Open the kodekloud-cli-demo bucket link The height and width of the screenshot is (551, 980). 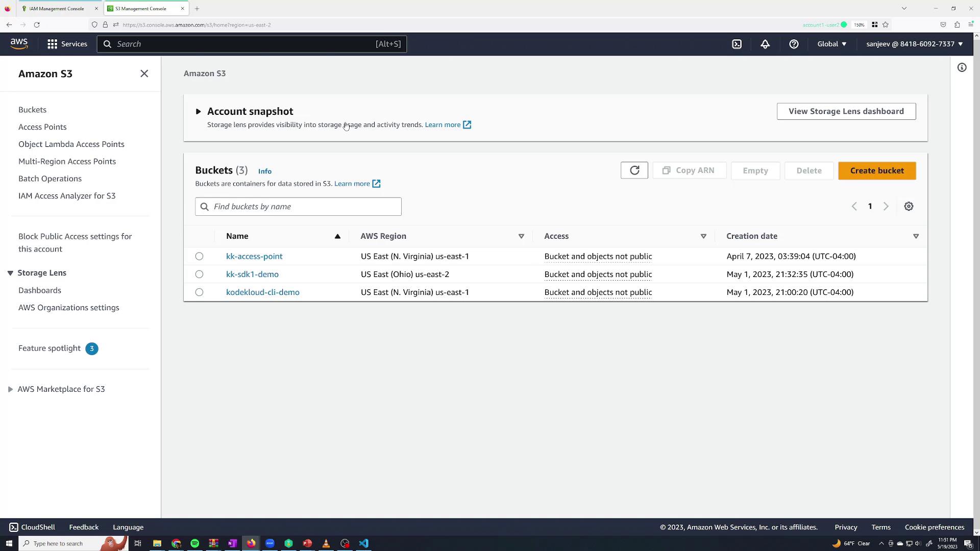tap(262, 292)
